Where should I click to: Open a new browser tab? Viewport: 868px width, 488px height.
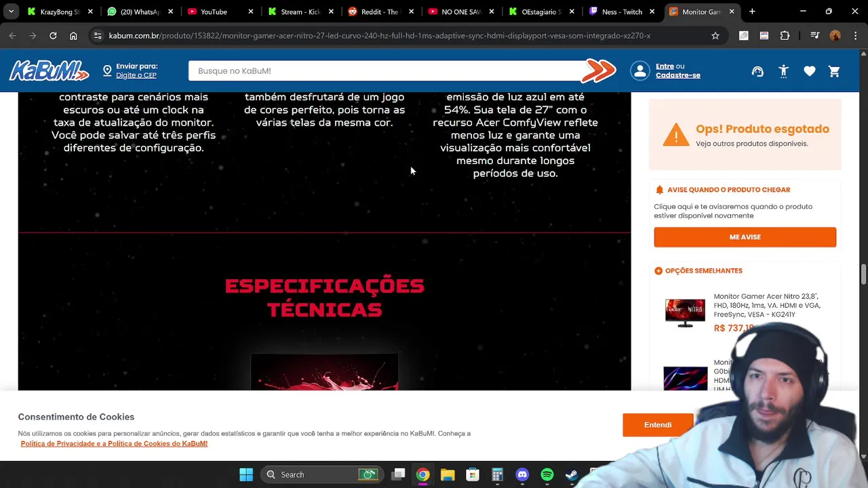coord(752,12)
